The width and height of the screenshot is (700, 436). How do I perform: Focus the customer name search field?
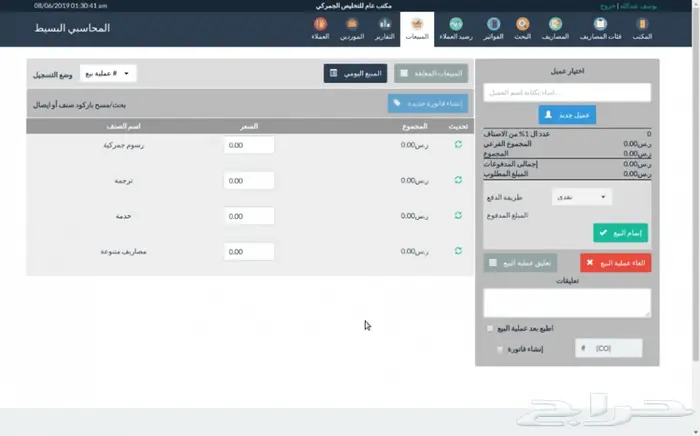point(567,92)
